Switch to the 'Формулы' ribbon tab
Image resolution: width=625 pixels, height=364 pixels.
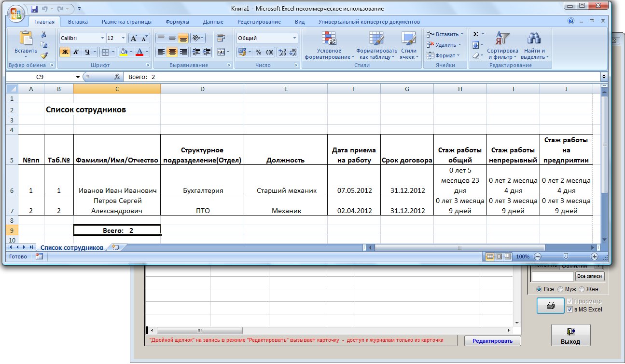[177, 22]
